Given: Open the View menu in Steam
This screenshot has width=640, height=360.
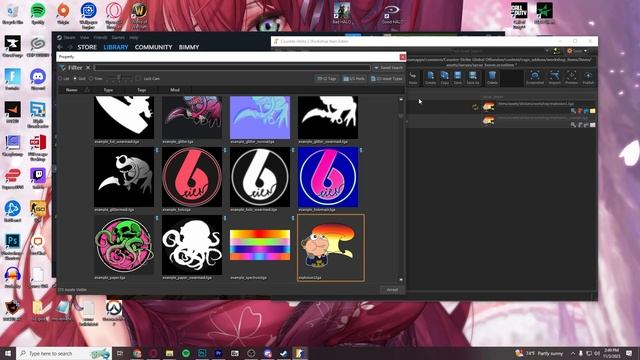Looking at the screenshot, I should (84, 38).
